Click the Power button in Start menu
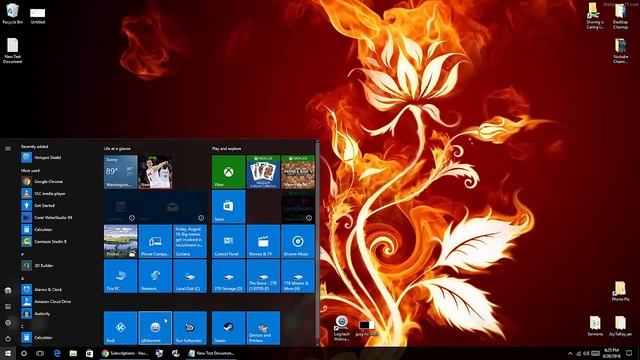 8,339
